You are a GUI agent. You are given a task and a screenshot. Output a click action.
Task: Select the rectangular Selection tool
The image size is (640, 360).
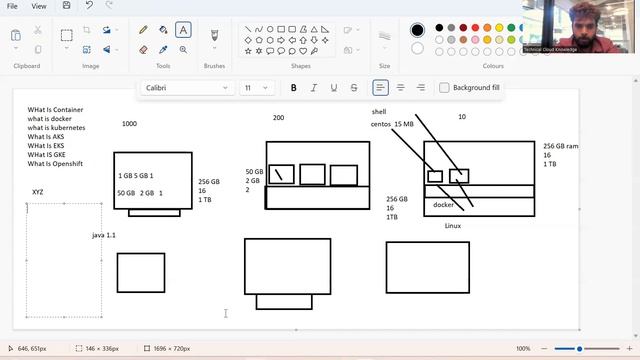pos(67,35)
